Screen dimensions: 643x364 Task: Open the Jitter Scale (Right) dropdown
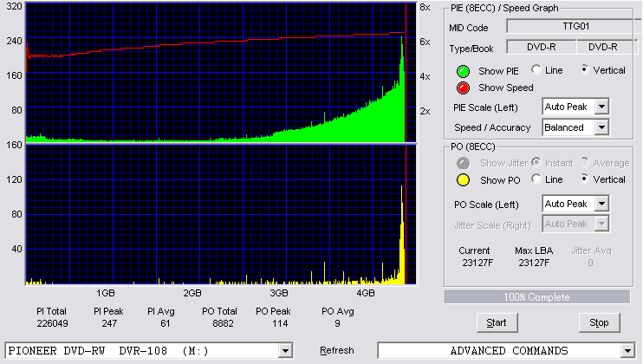(x=601, y=224)
